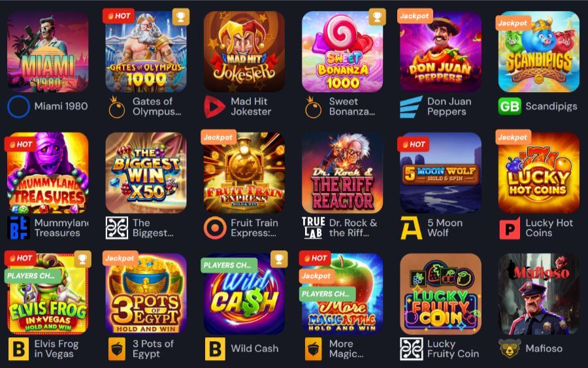
Task: Click the Players Choice badge on Elvis Frog
Action: click(x=32, y=276)
